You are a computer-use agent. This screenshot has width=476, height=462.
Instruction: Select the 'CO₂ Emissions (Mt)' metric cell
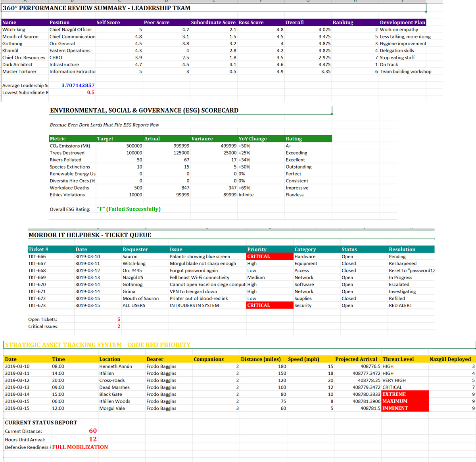click(72, 146)
